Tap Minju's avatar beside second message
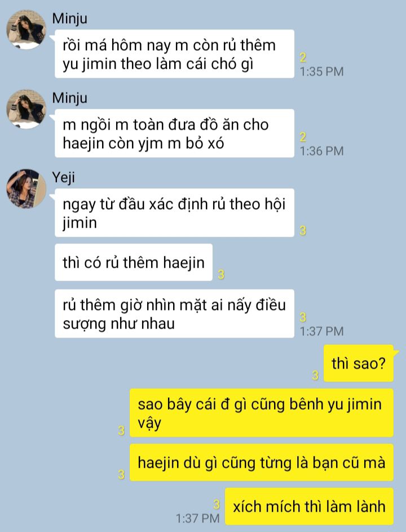Image resolution: width=406 pixels, height=532 pixels. tap(26, 109)
